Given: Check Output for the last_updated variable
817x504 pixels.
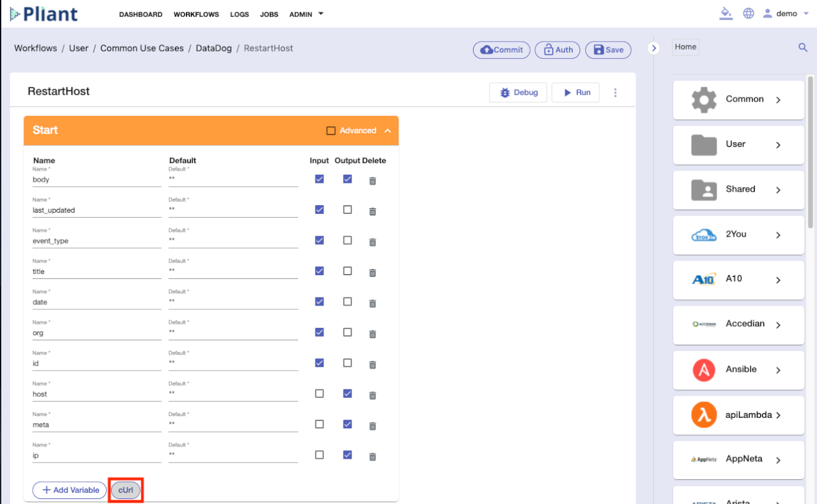Looking at the screenshot, I should coord(347,210).
